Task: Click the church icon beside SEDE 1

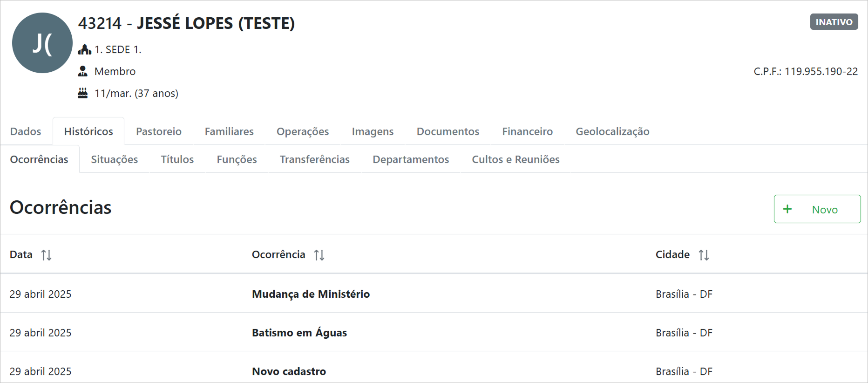Action: point(84,49)
